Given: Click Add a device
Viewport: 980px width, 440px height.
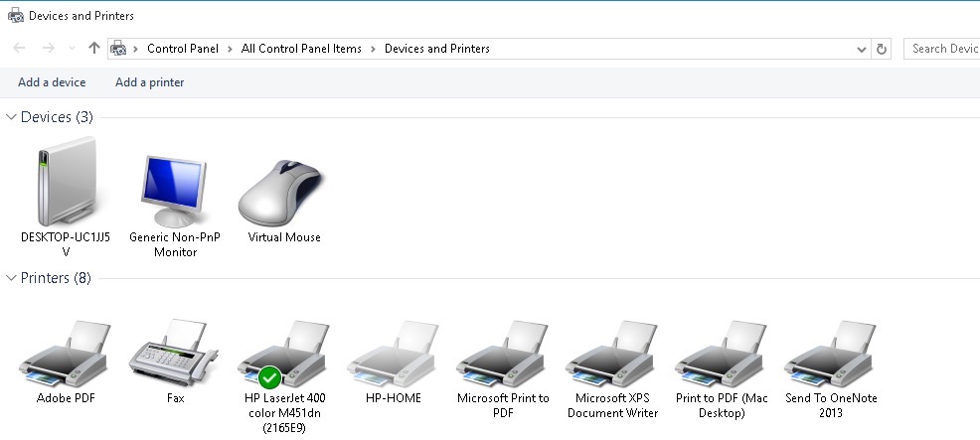Looking at the screenshot, I should [52, 82].
